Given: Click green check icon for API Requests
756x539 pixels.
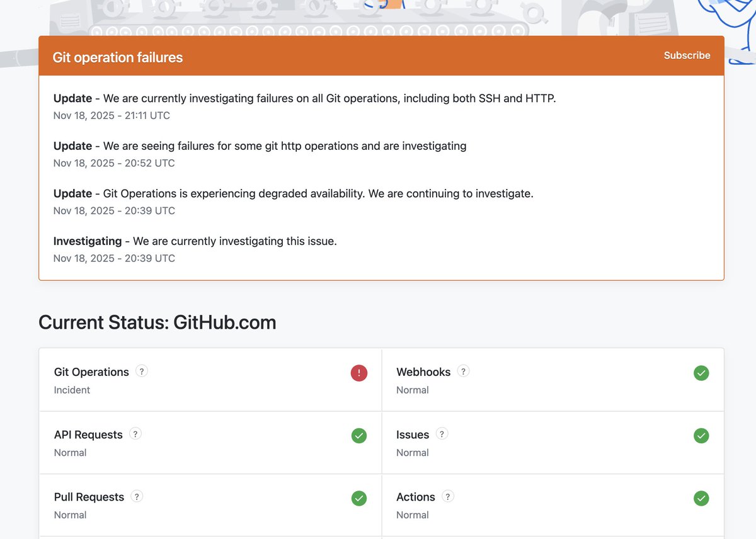Looking at the screenshot, I should pos(359,435).
